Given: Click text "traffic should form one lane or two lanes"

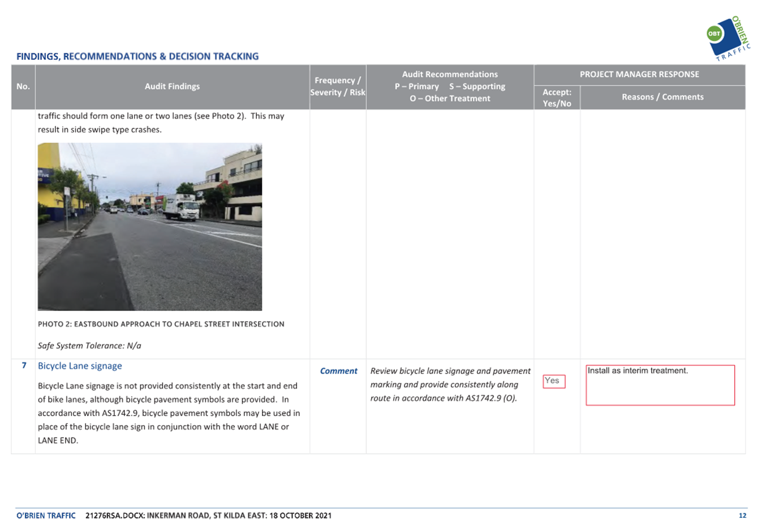Looking at the screenshot, I should tap(115, 116).
